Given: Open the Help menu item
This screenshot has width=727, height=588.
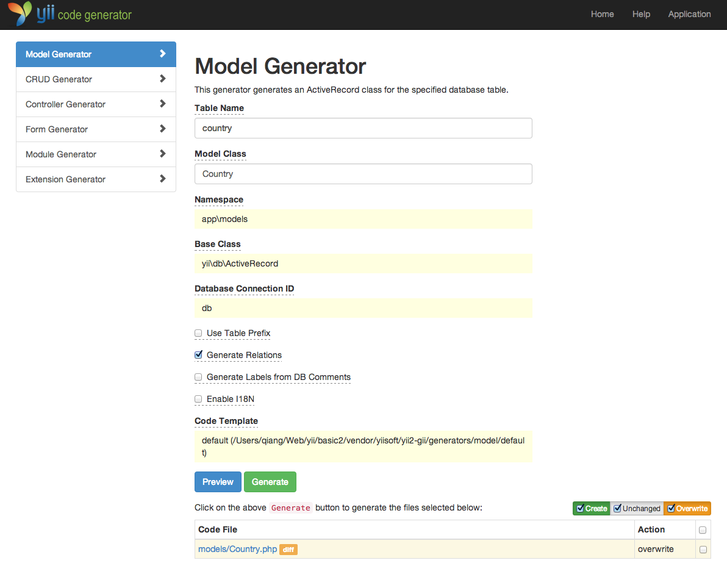Looking at the screenshot, I should (x=641, y=14).
